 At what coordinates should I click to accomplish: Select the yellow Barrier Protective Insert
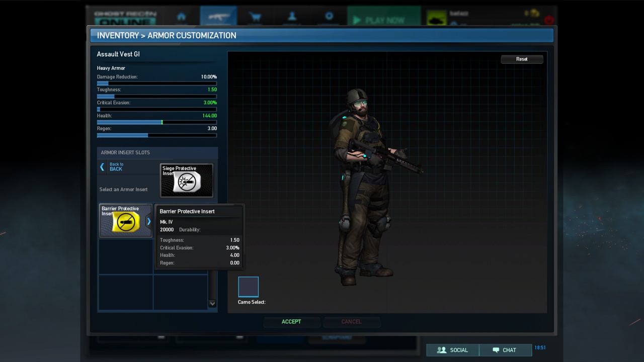pos(125,221)
